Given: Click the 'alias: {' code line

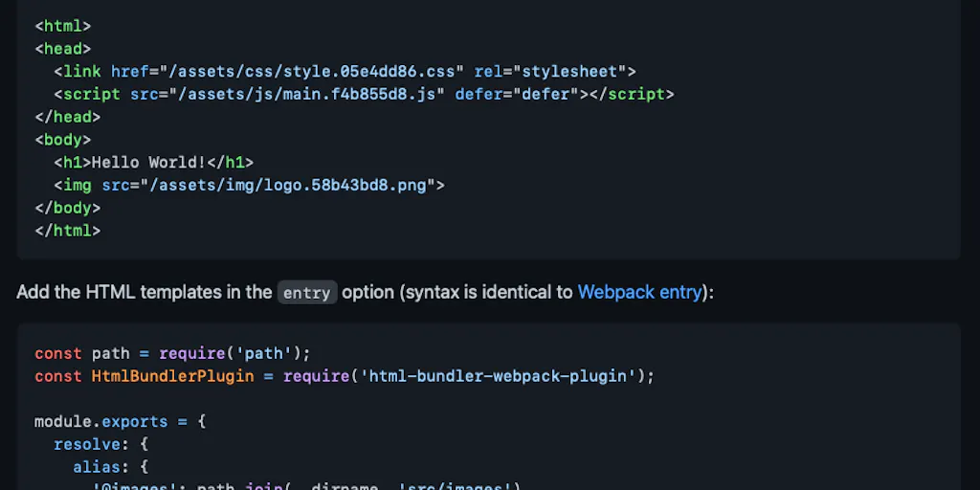Looking at the screenshot, I should click(111, 467).
